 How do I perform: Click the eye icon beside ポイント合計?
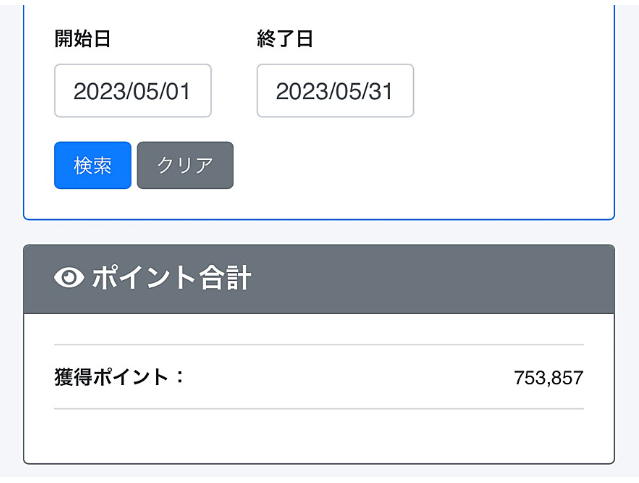coord(69,278)
